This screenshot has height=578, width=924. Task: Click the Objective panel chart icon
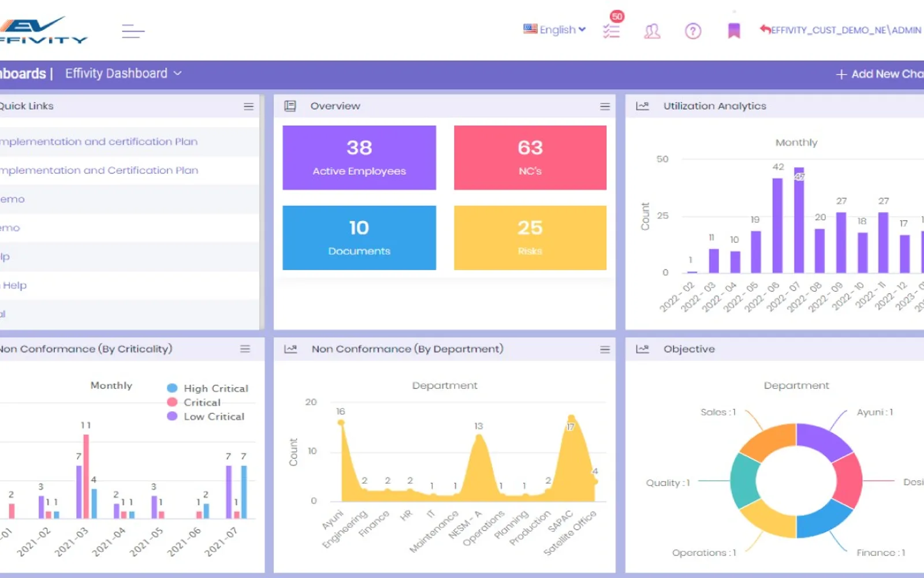pyautogui.click(x=642, y=349)
